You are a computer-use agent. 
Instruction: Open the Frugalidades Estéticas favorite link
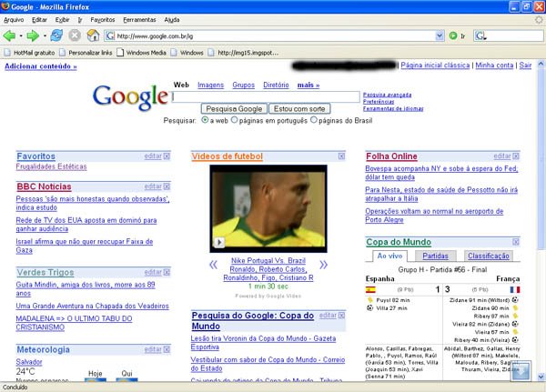(x=51, y=166)
